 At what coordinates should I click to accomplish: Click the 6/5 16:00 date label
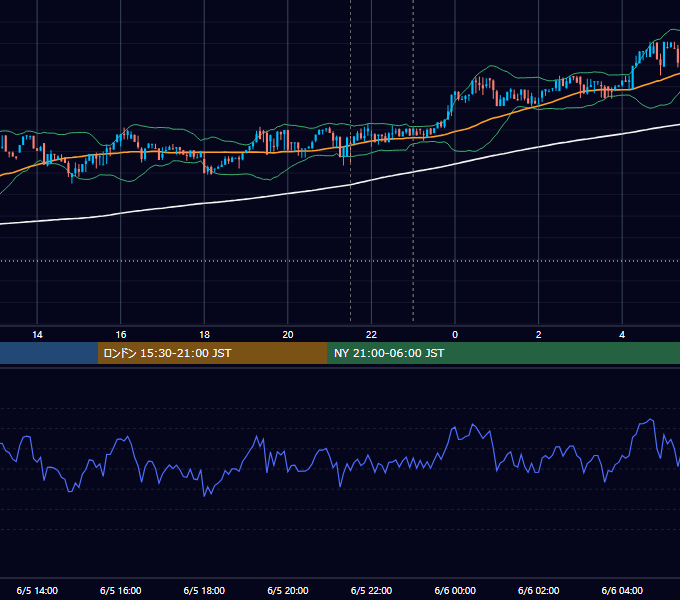click(x=121, y=590)
